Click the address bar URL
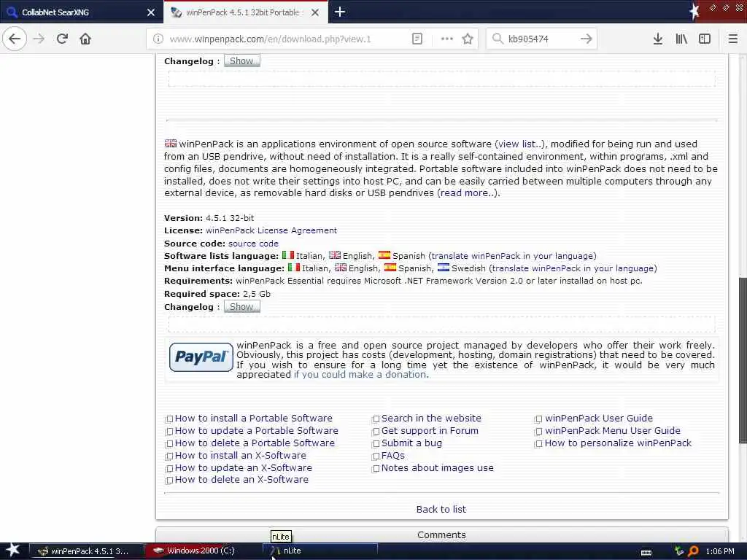 tap(270, 39)
